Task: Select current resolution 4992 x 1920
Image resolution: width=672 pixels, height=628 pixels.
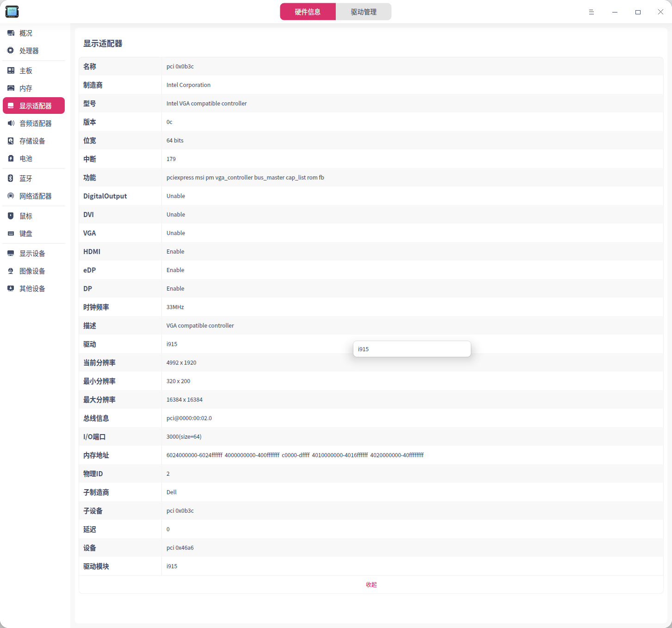Action: tap(181, 362)
